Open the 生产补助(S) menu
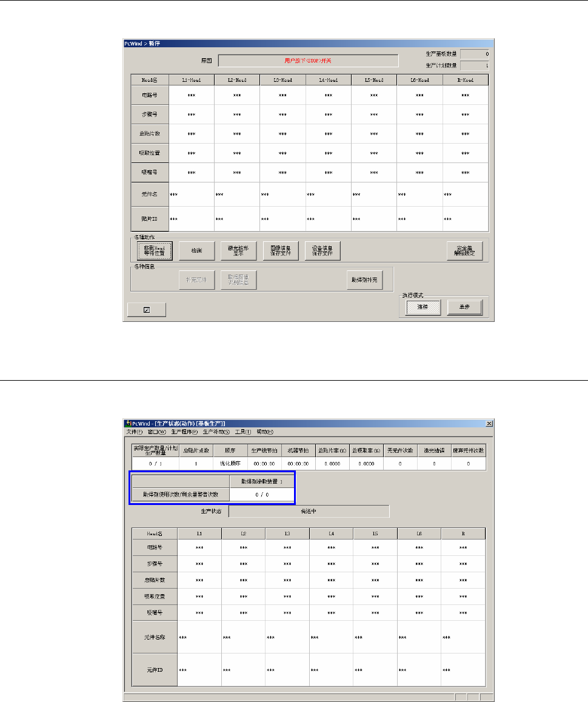The image size is (588, 702). point(216,432)
